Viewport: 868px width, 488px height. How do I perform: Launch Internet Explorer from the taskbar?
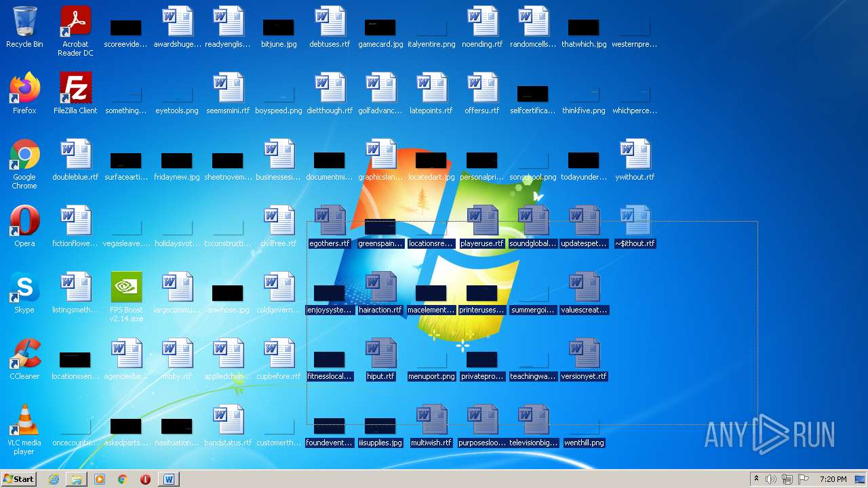click(x=54, y=479)
